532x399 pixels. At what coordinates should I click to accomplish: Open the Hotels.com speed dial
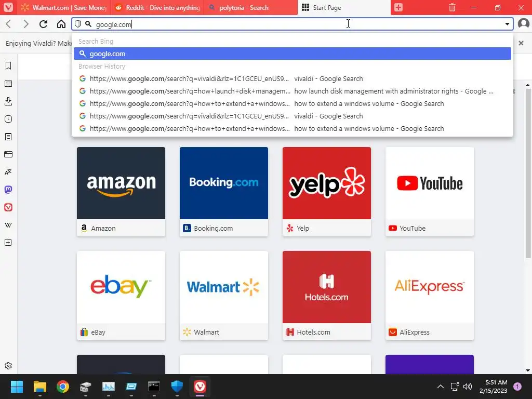(x=327, y=296)
